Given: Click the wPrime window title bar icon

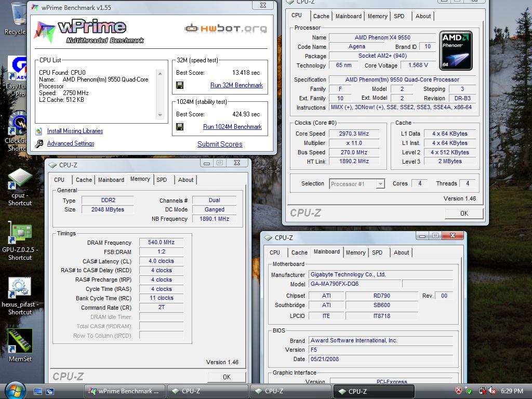Looking at the screenshot, I should tap(35, 7).
